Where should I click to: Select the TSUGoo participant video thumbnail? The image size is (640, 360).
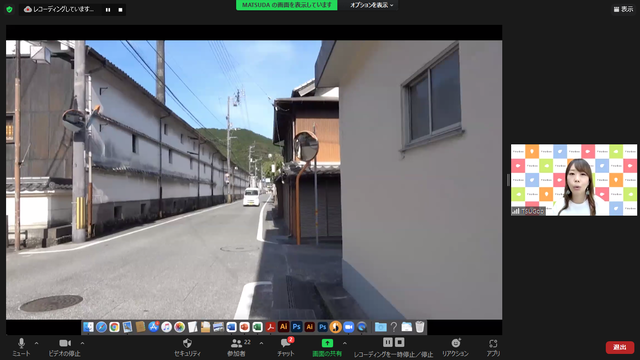point(573,180)
